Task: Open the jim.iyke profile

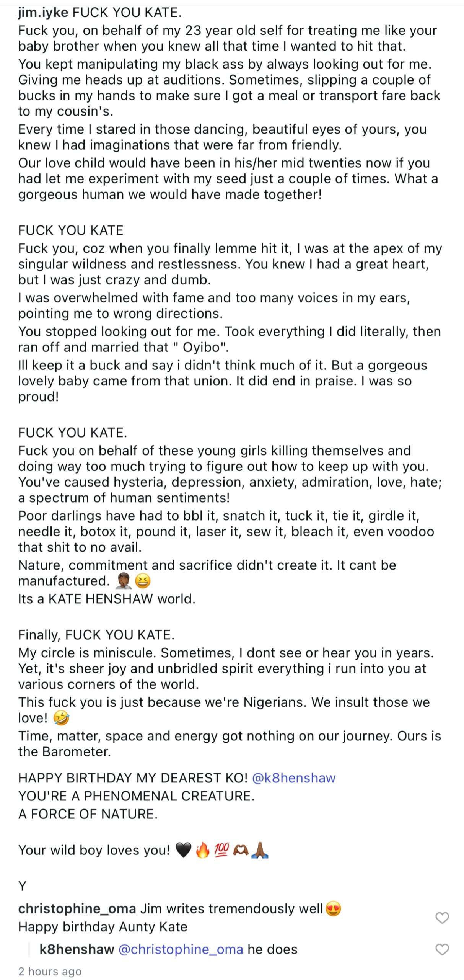Action: (x=43, y=13)
